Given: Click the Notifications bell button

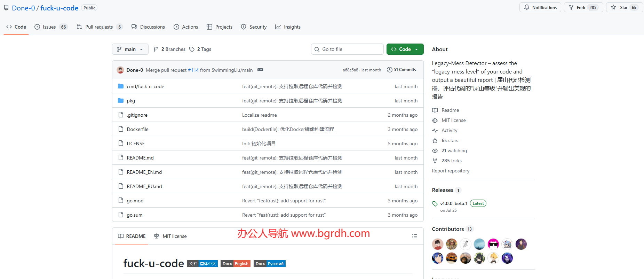Looking at the screenshot, I should pyautogui.click(x=540, y=8).
